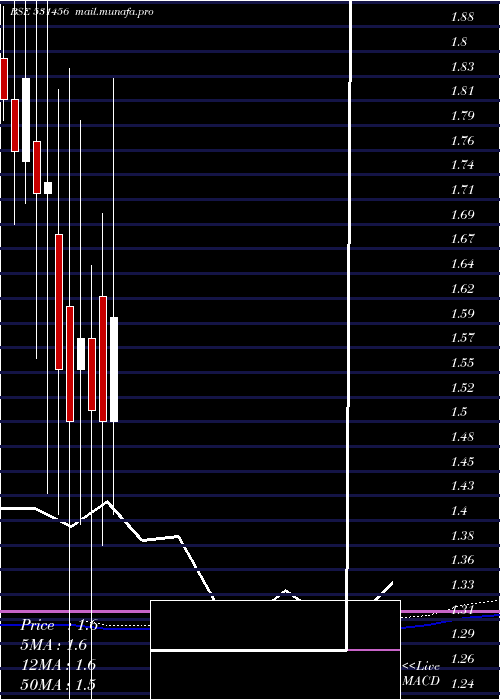Select the 1.45 price label
The width and height of the screenshot is (500, 700).
[x=462, y=461]
